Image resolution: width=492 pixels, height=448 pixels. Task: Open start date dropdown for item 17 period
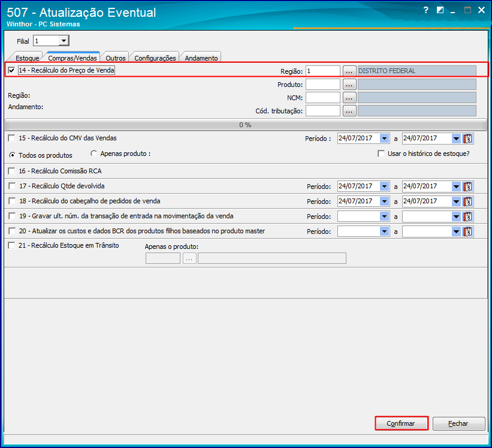[384, 187]
